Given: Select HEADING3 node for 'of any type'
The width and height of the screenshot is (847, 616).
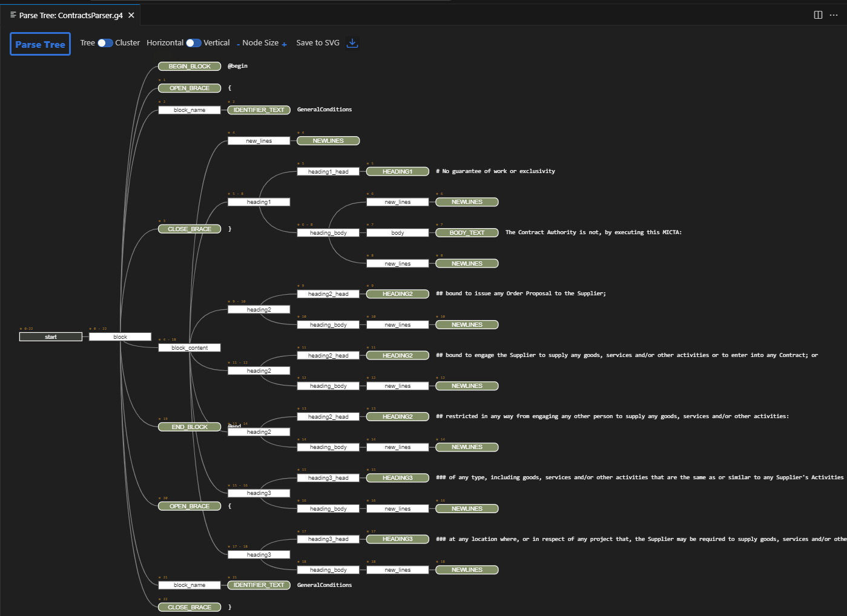Looking at the screenshot, I should pyautogui.click(x=398, y=478).
